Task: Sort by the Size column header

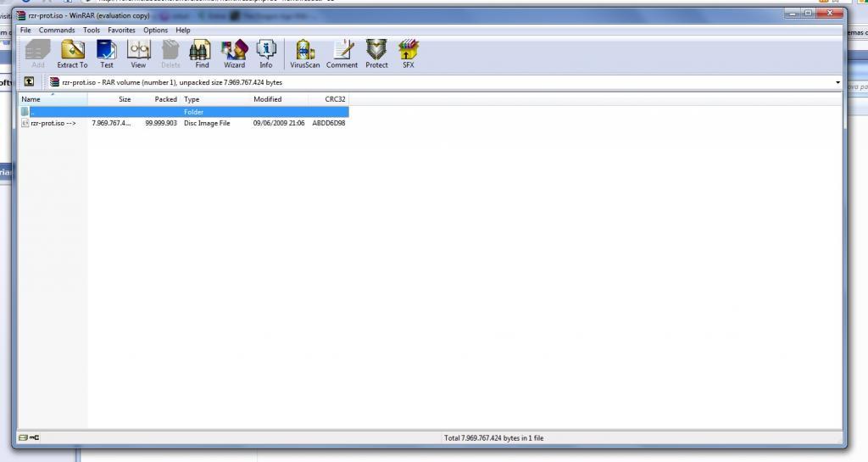Action: coord(111,99)
